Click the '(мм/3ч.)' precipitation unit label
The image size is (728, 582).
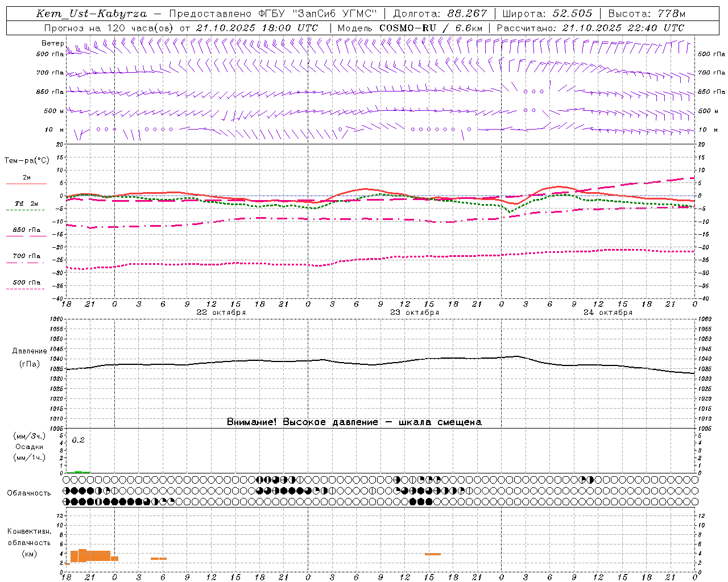click(x=30, y=436)
